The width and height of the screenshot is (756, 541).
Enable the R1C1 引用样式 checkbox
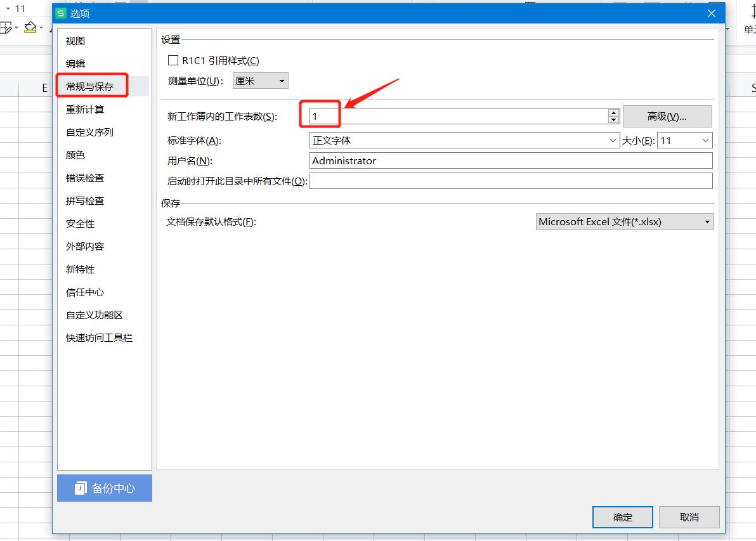pos(173,60)
